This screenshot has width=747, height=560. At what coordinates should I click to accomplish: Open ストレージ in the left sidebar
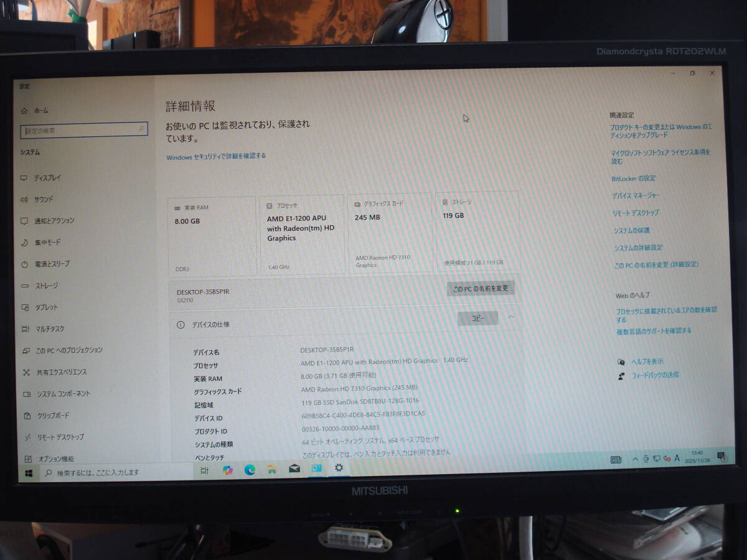pyautogui.click(x=40, y=286)
